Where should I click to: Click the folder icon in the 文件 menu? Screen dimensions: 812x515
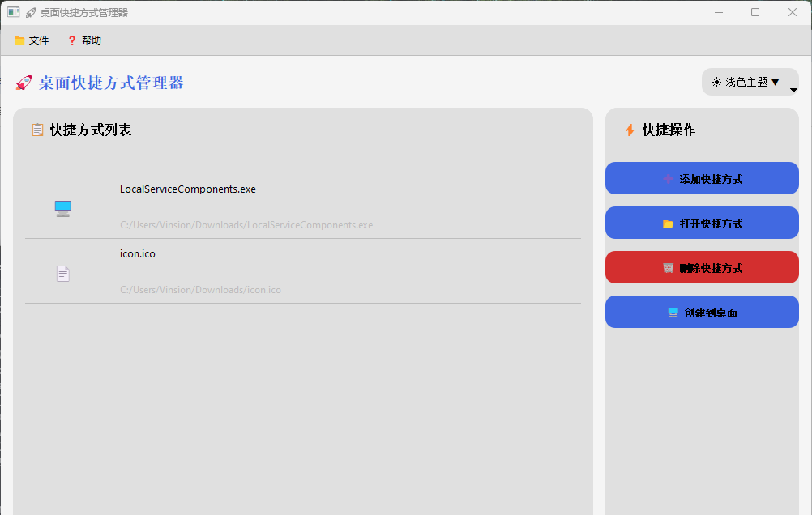[19, 40]
